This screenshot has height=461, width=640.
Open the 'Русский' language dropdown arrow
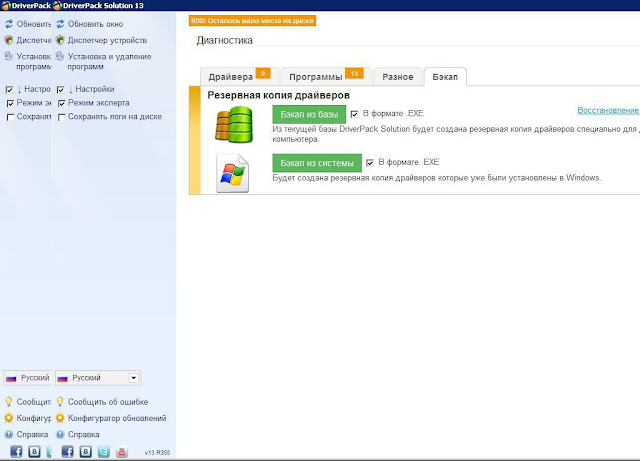133,378
